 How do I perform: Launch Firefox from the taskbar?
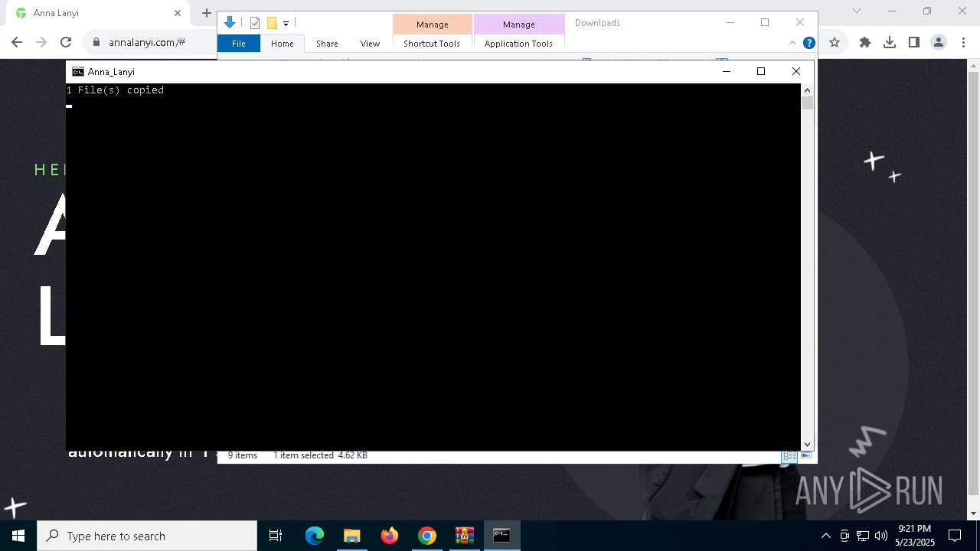click(x=390, y=536)
